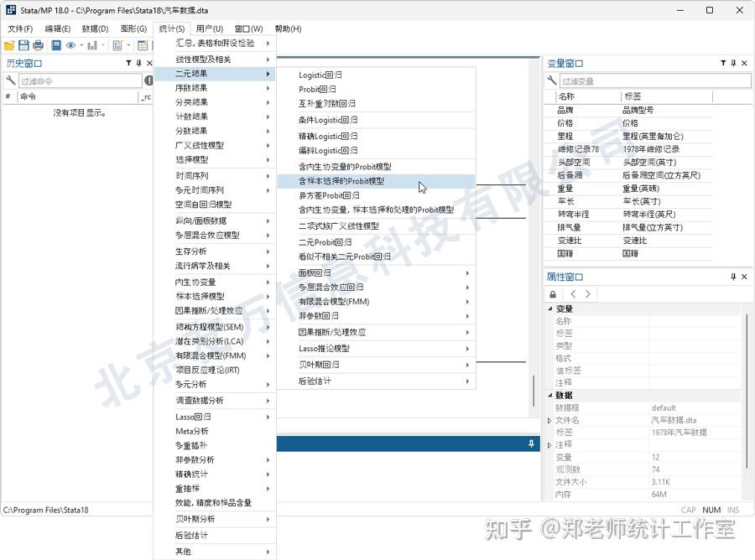
Task: Click the funnel filter icon in the 变量窗口 header
Action: tap(723, 63)
